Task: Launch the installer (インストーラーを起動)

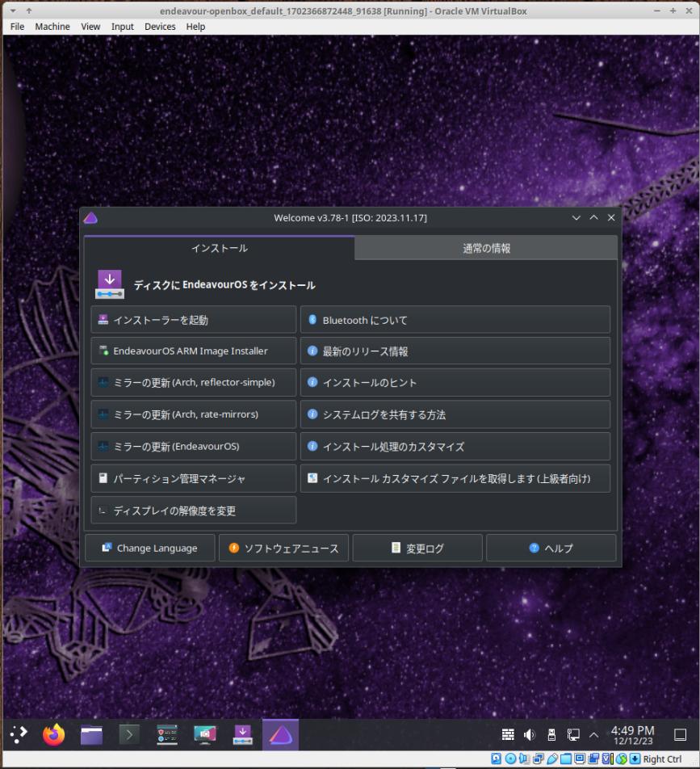Action: [x=193, y=320]
